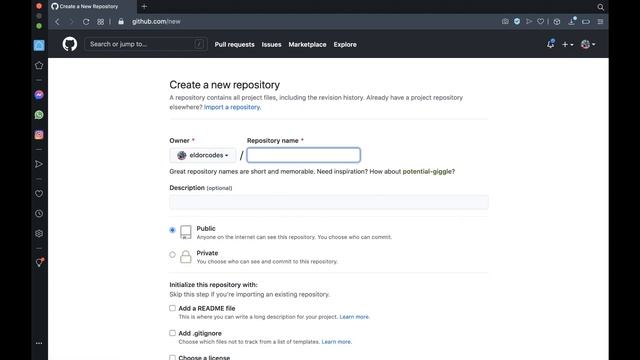Open Messenger in the sidebar
Viewport: 640px width, 360px height.
[39, 95]
